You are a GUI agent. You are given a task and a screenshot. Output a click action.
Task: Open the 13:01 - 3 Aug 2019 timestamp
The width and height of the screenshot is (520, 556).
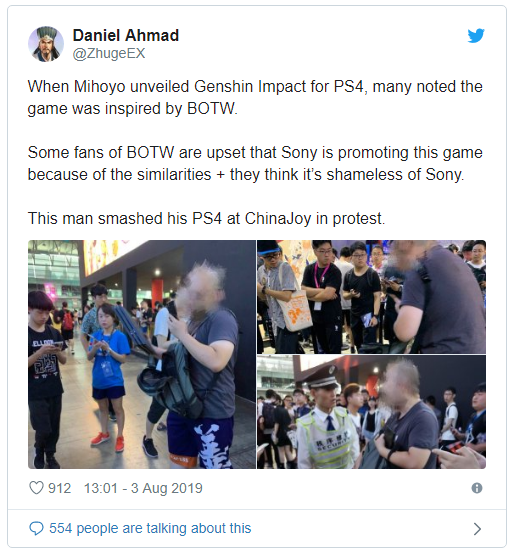coord(143,488)
